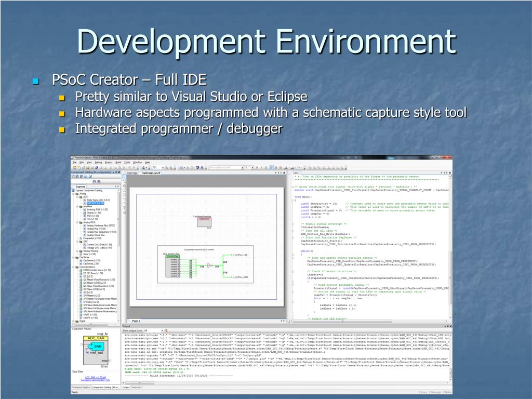Select the Cypress catalog tab
This screenshot has height=399, width=532.
point(81,187)
